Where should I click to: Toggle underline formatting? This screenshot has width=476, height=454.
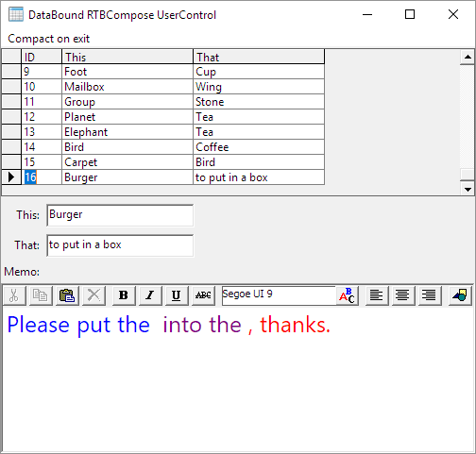(177, 295)
